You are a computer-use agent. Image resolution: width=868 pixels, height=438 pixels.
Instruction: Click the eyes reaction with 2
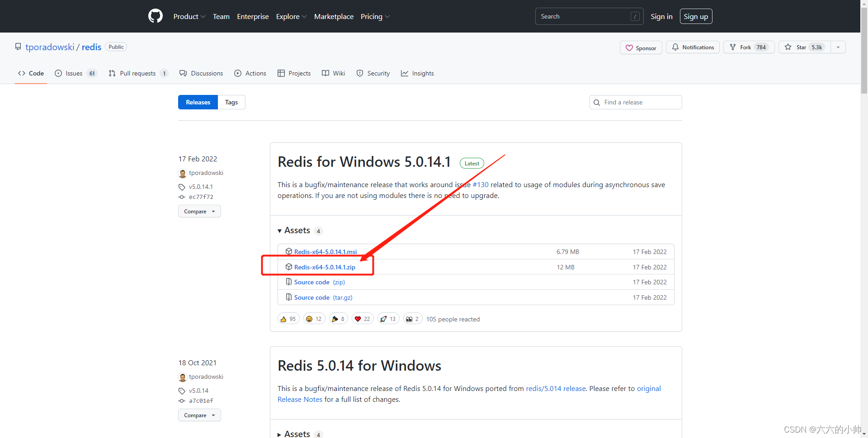[413, 319]
